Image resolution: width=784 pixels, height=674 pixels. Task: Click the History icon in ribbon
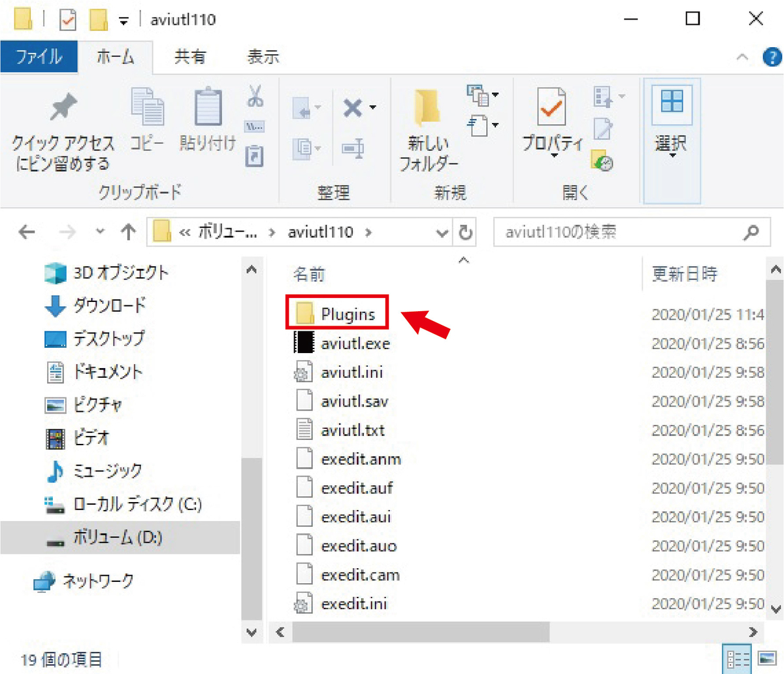tap(602, 160)
